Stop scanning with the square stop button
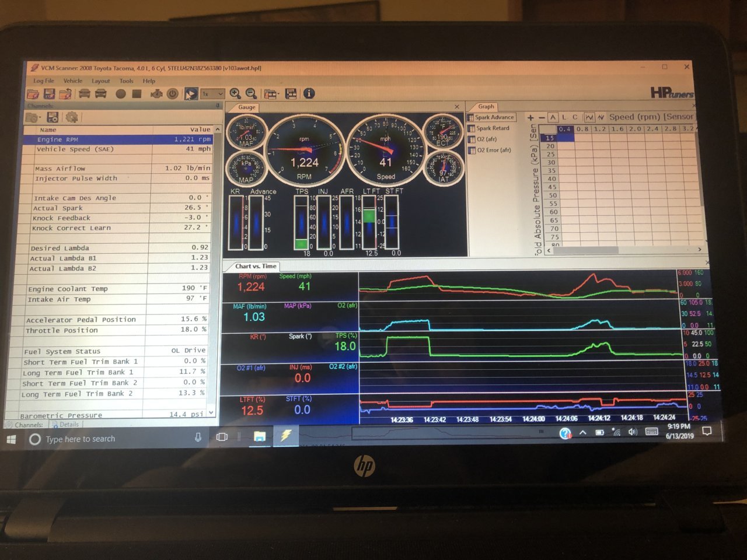 [x=137, y=93]
